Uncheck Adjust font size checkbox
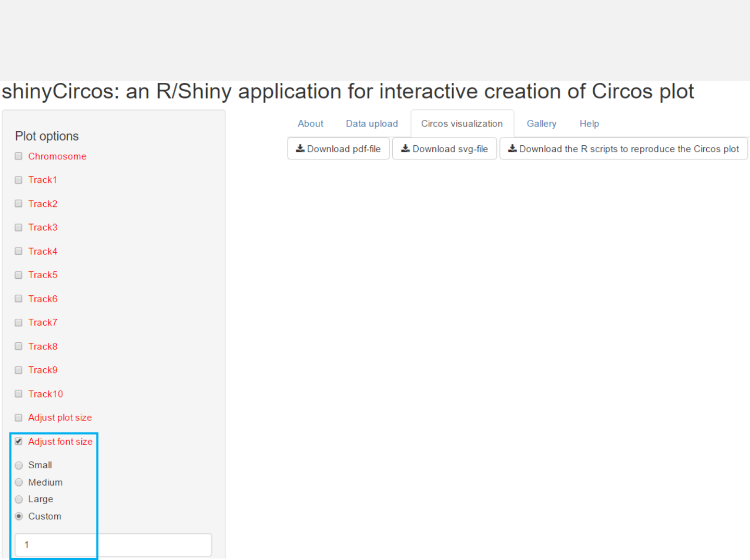750x560 pixels. tap(19, 441)
